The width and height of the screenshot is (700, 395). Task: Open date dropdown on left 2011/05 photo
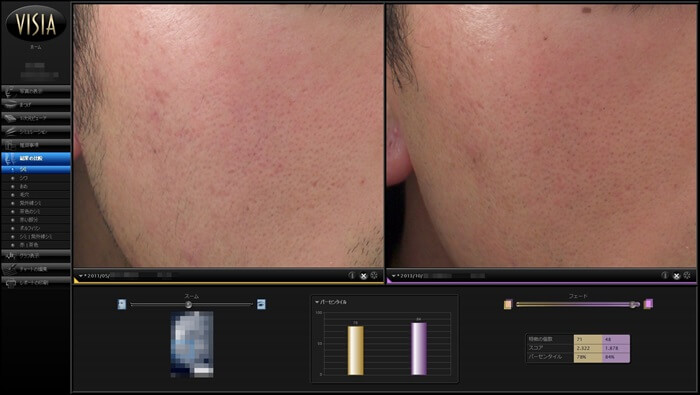pyautogui.click(x=81, y=276)
